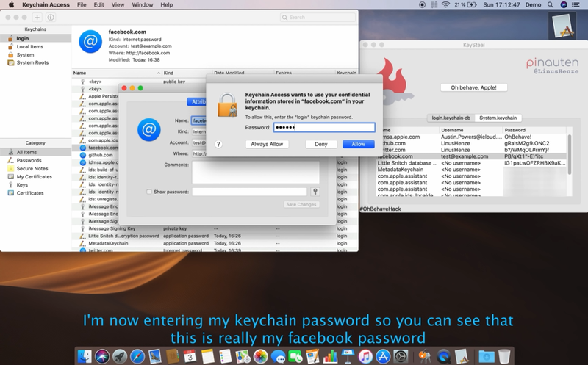Screen dimensions: 588x365
Task: Click the Deny button
Action: pyautogui.click(x=321, y=144)
